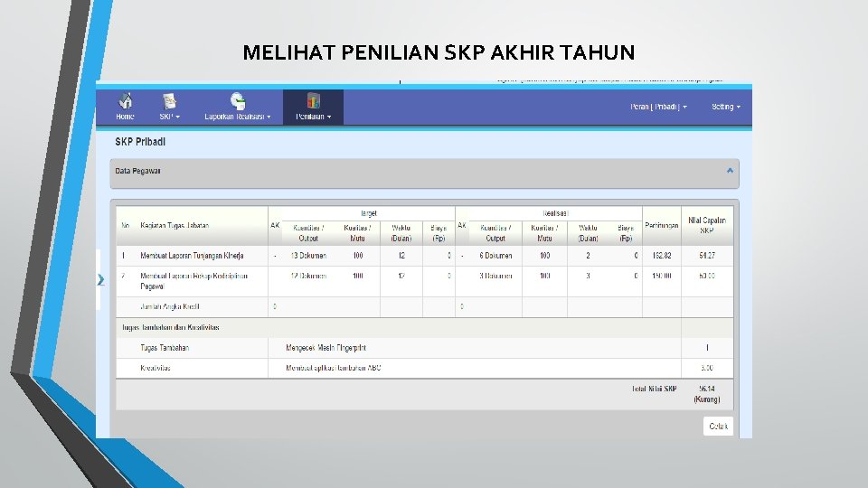
Task: Click the SKP document icon
Action: point(169,100)
